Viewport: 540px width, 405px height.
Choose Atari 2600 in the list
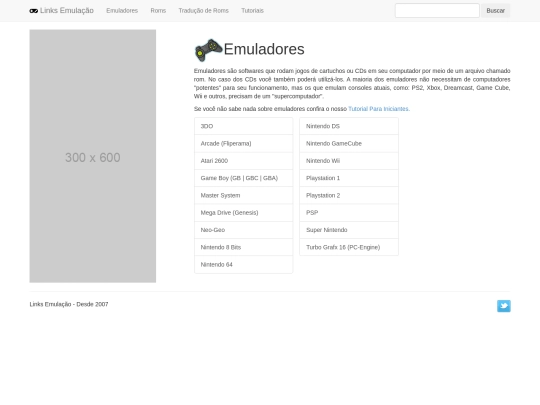pos(243,161)
